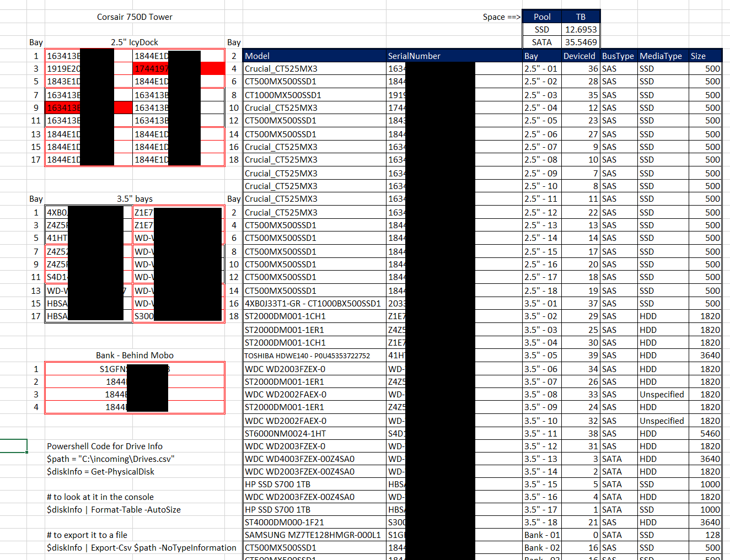
Task: Select the 'ST4000DM000-1F21' model cell
Action: tap(314, 523)
